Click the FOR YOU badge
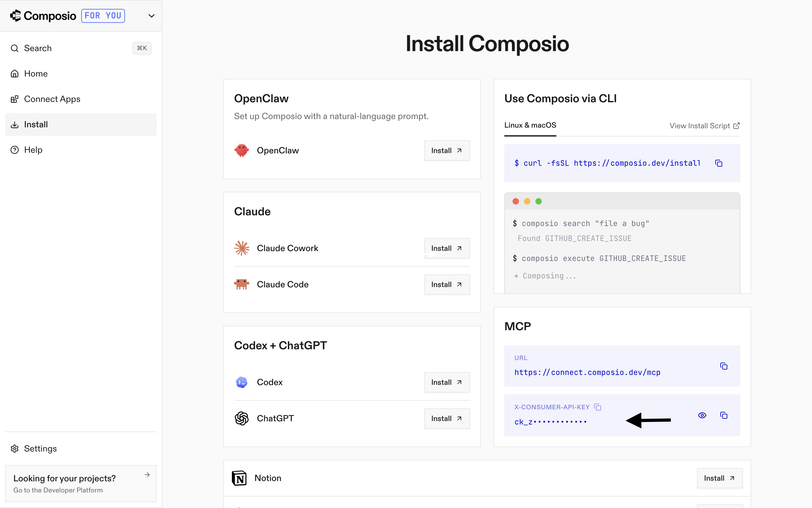The image size is (812, 508). [x=103, y=16]
